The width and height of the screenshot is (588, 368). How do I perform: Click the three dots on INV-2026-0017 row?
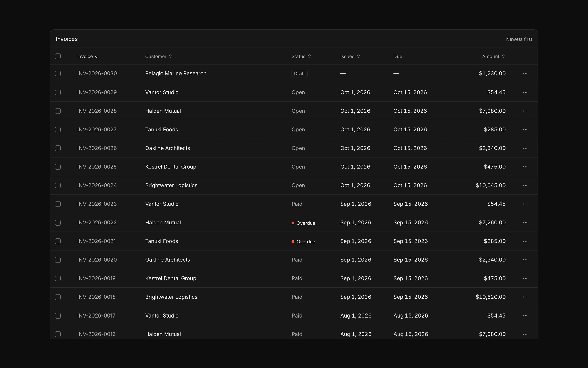click(525, 316)
